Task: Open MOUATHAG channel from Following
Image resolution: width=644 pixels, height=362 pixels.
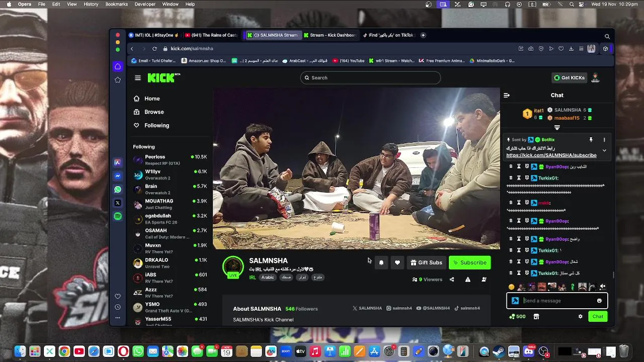Action: 170,204
